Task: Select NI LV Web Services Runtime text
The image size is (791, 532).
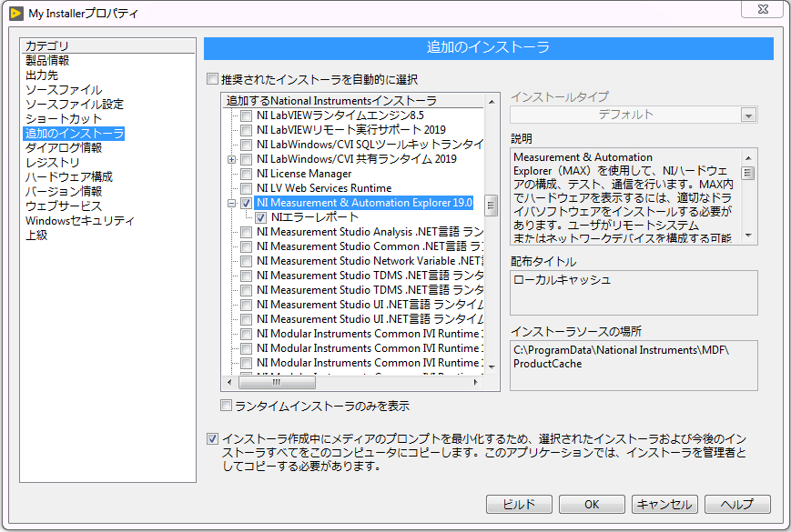Action: point(324,188)
